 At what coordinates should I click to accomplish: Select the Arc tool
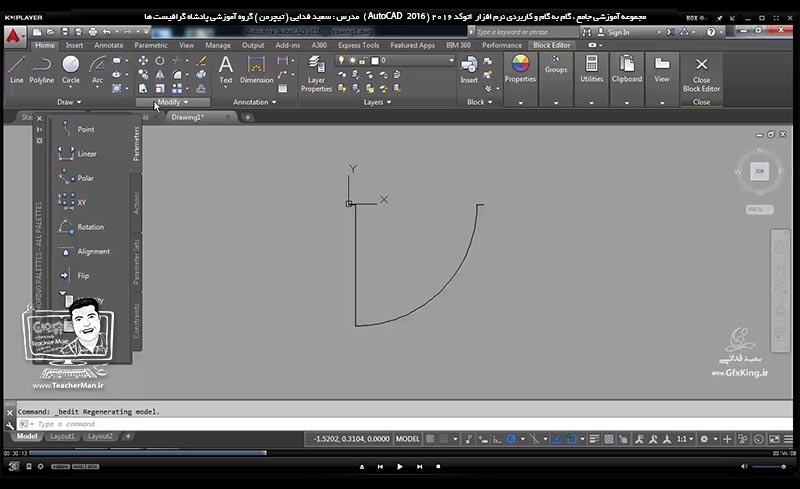(97, 69)
